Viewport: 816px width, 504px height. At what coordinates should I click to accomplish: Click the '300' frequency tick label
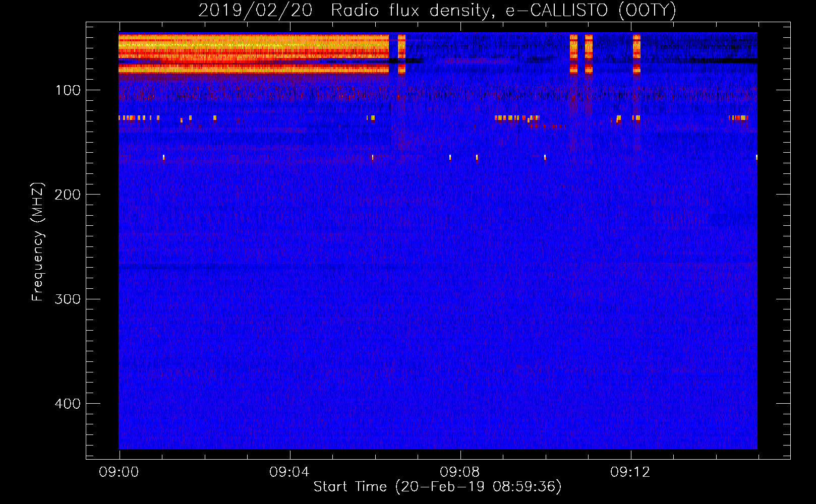point(68,299)
